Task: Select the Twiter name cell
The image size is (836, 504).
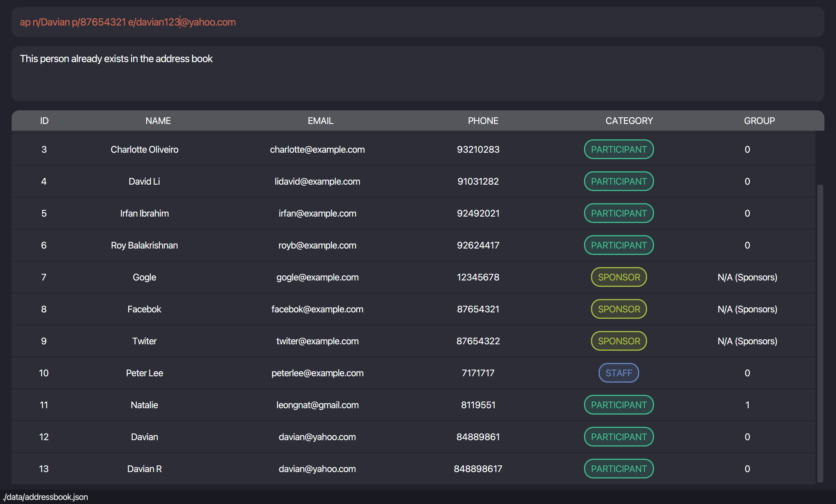Action: [145, 341]
